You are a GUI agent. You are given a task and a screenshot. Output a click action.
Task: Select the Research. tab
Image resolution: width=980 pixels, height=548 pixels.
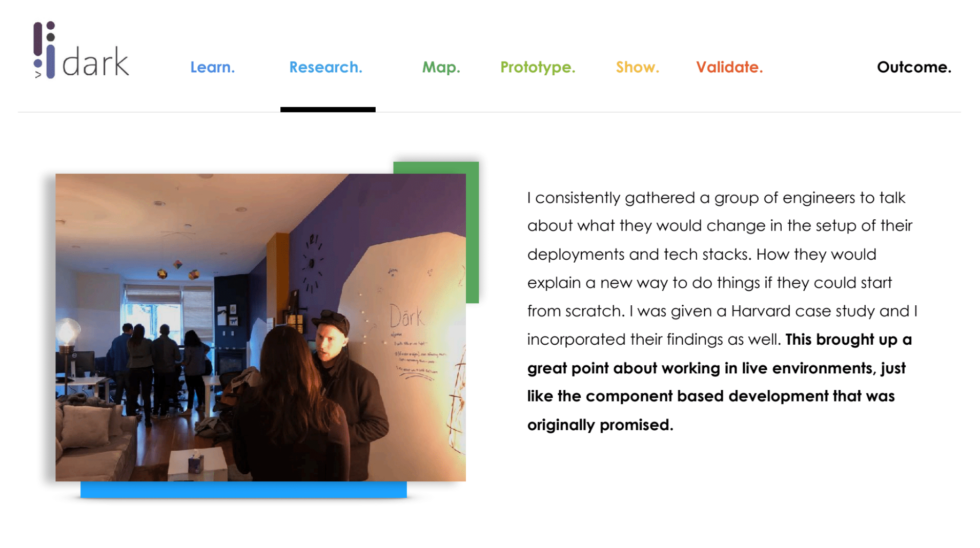[x=325, y=67]
